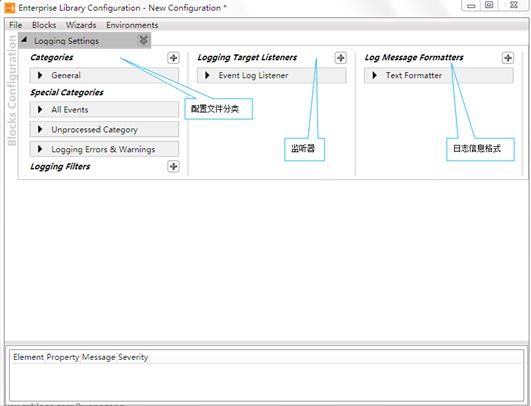This screenshot has width=531, height=406.
Task: Expand the Text Formatter item
Action: click(x=374, y=75)
